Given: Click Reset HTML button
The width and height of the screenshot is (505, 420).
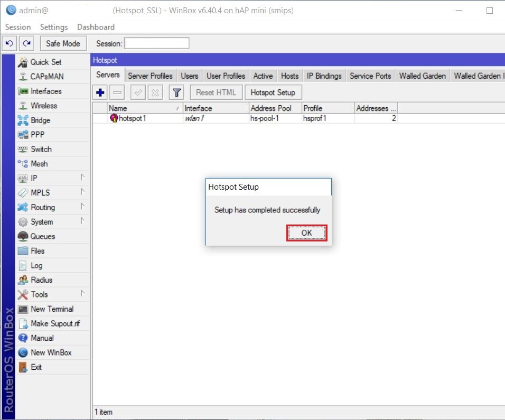Looking at the screenshot, I should click(216, 93).
